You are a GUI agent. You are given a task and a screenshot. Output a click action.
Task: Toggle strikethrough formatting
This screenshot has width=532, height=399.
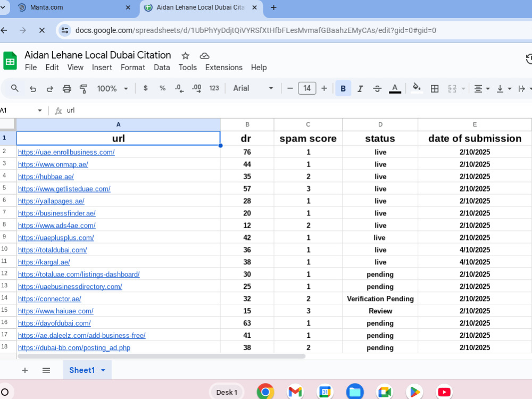(377, 88)
